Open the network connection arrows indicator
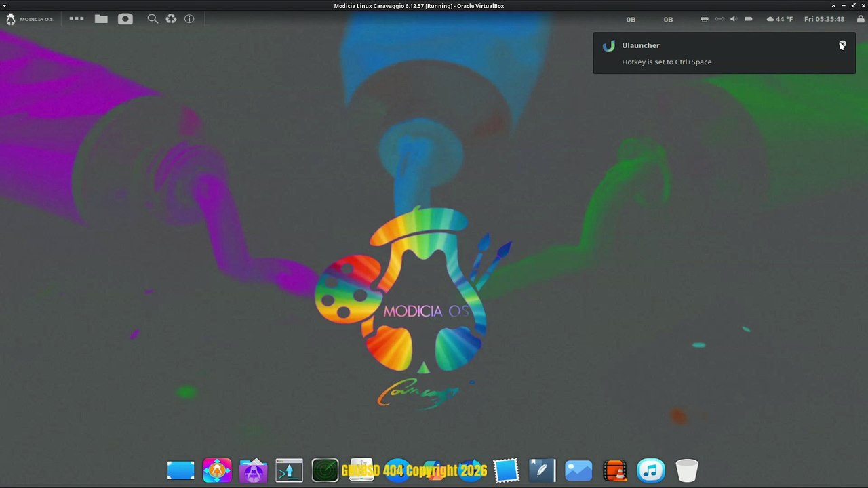 pos(719,19)
